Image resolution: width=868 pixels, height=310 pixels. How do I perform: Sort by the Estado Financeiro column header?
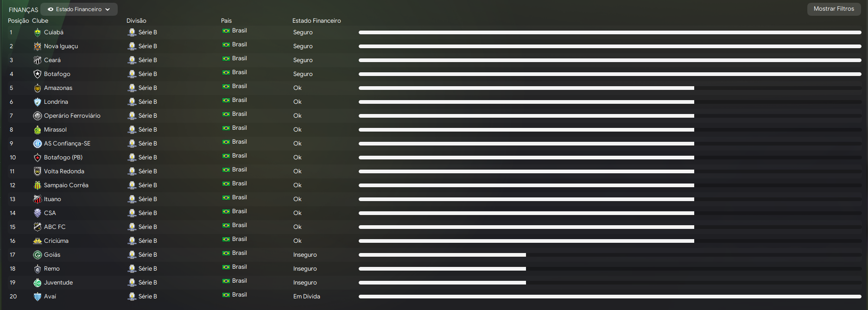point(317,21)
